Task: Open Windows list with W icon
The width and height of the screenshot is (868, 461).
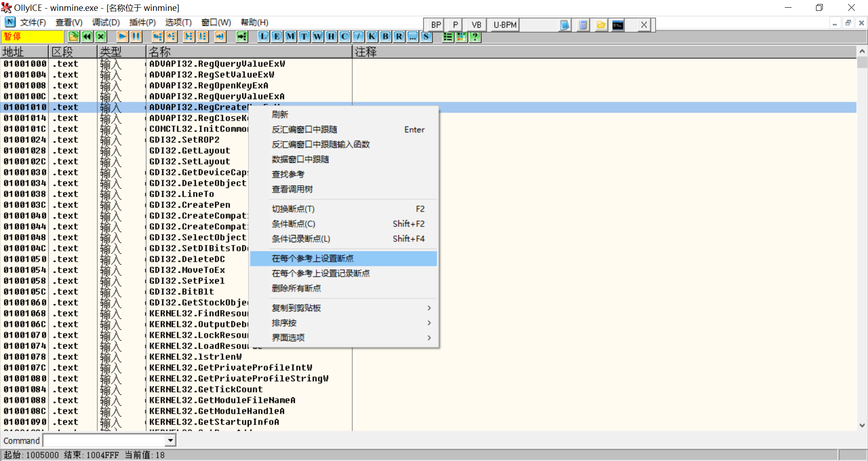Action: pos(318,37)
